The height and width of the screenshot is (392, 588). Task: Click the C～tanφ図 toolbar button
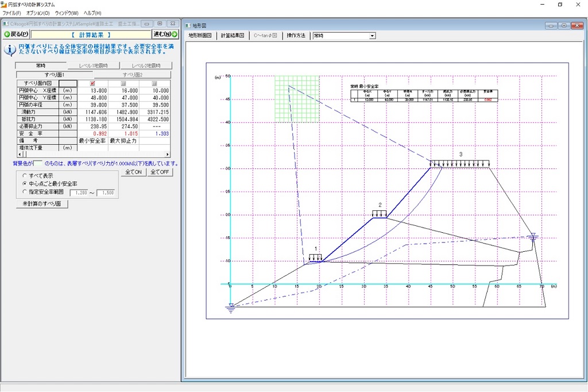tap(265, 36)
